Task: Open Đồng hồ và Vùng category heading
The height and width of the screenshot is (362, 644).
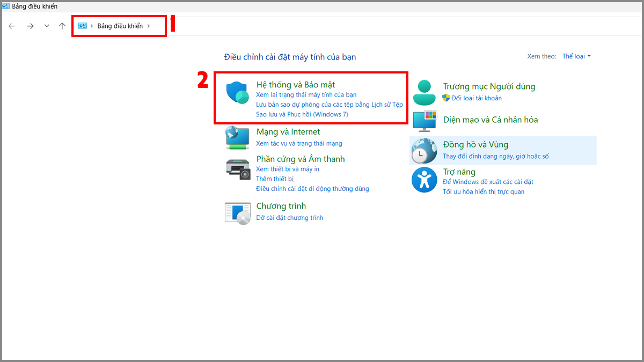Action: [x=475, y=145]
